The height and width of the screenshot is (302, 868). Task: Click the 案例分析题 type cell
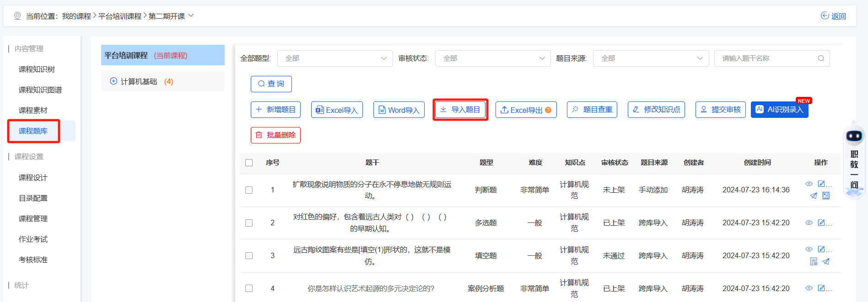click(485, 288)
